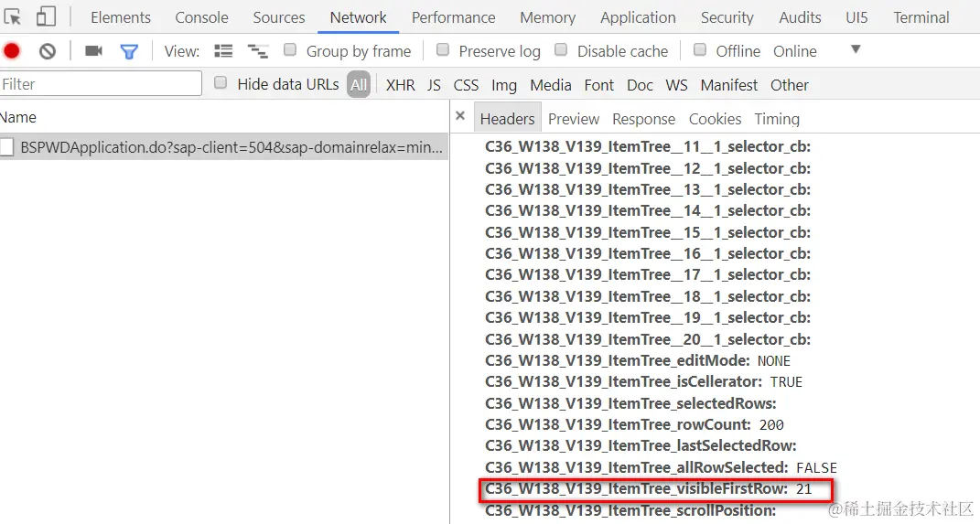Open the Console panel

[x=202, y=17]
